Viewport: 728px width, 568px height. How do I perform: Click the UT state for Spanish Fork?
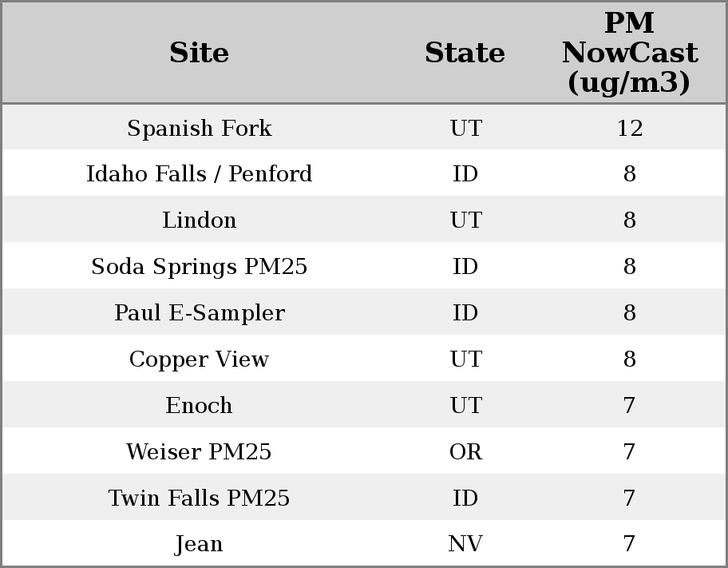465,128
